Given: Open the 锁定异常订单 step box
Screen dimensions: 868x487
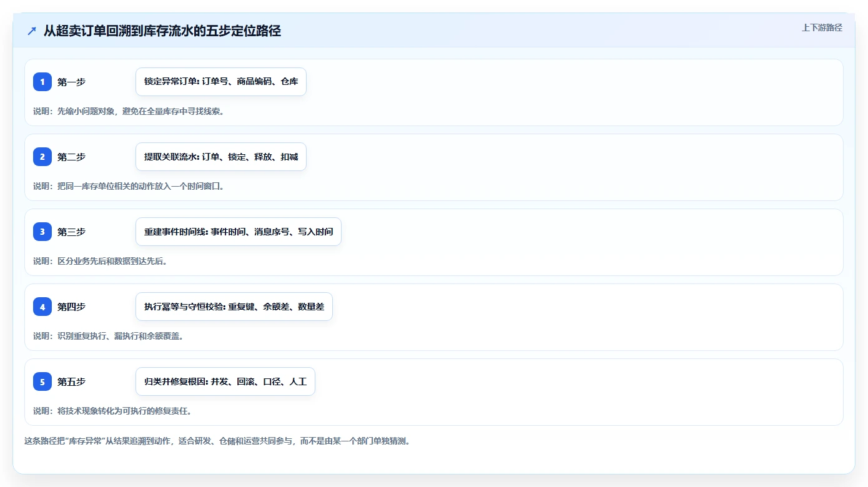Looking at the screenshot, I should coord(221,82).
